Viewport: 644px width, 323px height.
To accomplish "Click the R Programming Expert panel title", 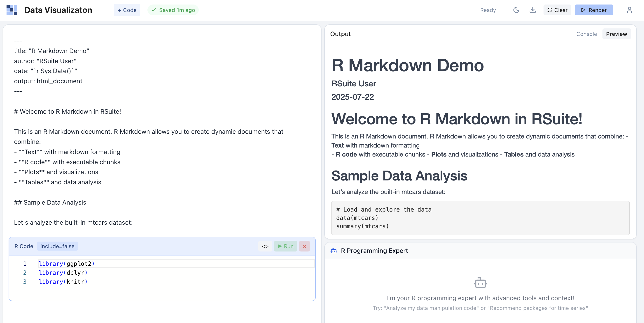I will coord(374,251).
